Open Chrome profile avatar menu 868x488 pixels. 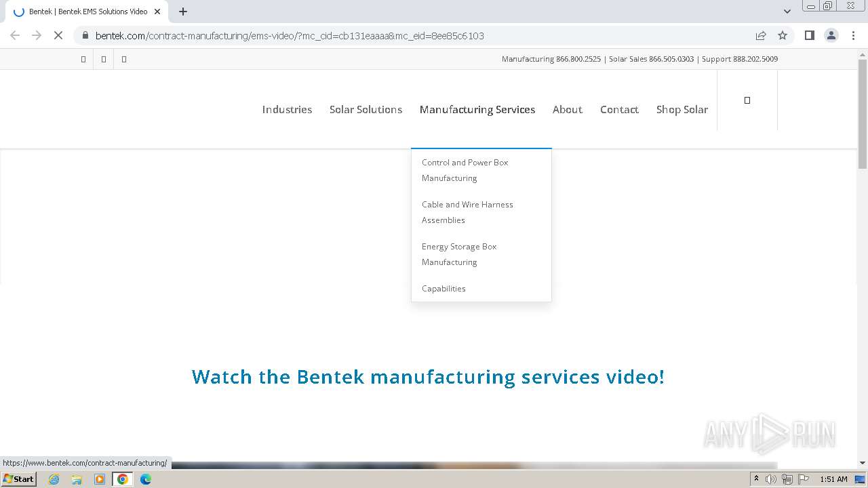pyautogui.click(x=831, y=35)
